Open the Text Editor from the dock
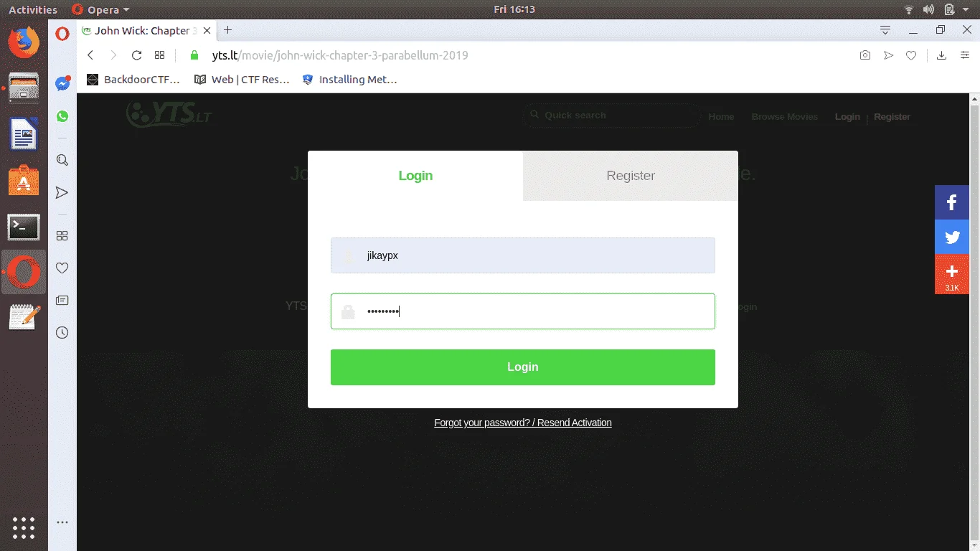 (x=24, y=317)
